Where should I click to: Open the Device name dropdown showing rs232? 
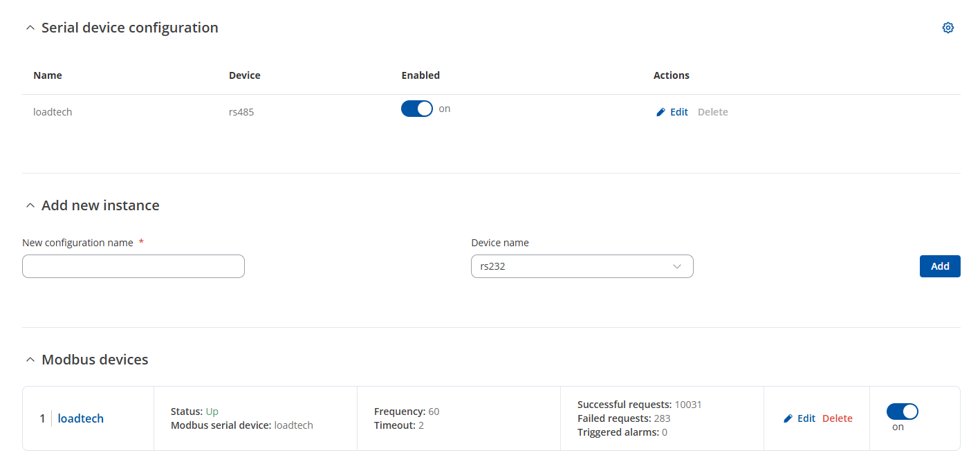(582, 266)
